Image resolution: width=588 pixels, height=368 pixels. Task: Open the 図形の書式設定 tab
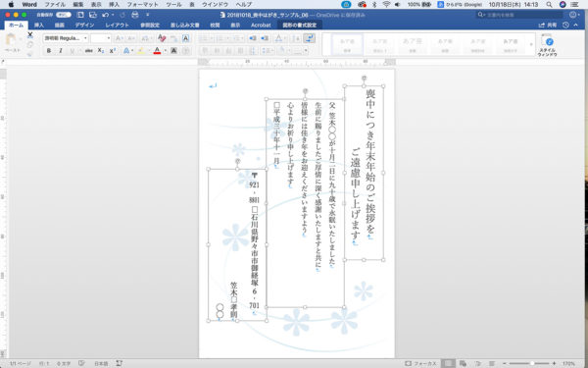pyautogui.click(x=299, y=26)
